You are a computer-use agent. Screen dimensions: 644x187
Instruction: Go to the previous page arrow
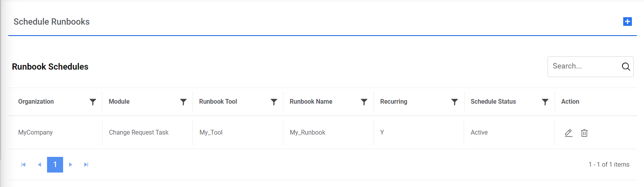point(39,165)
